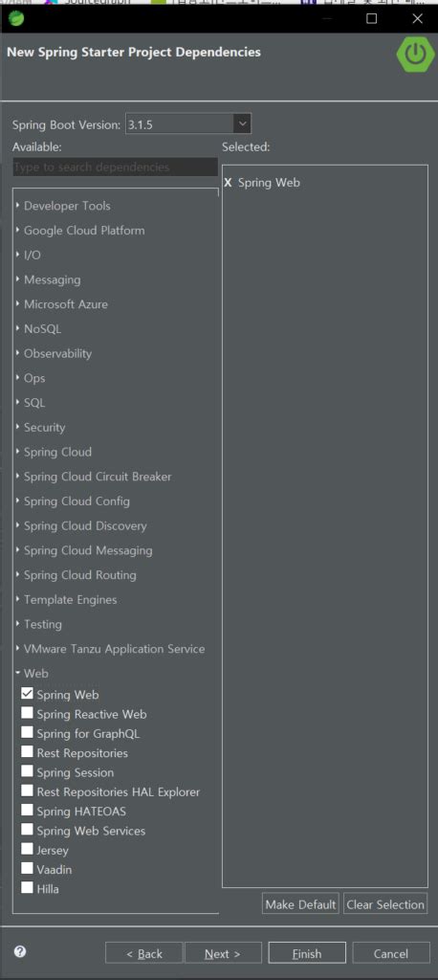Open the Spring Boot Version dropdown

point(243,123)
